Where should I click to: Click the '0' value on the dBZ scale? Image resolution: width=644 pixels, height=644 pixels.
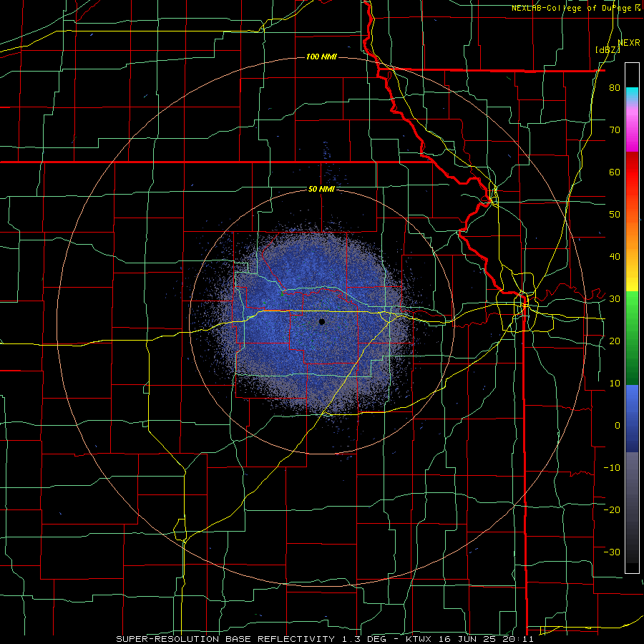(618, 426)
